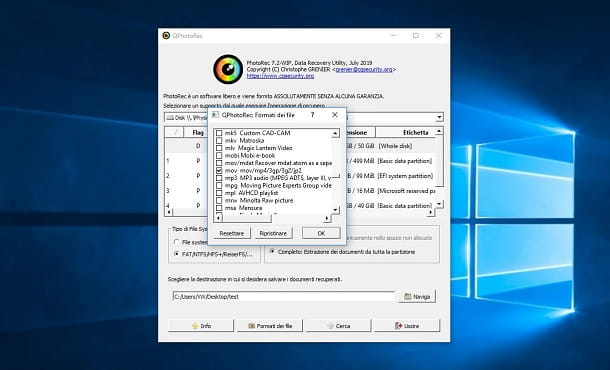Image resolution: width=610 pixels, height=370 pixels.
Task: Click the Uscire exit button
Action: (407, 326)
